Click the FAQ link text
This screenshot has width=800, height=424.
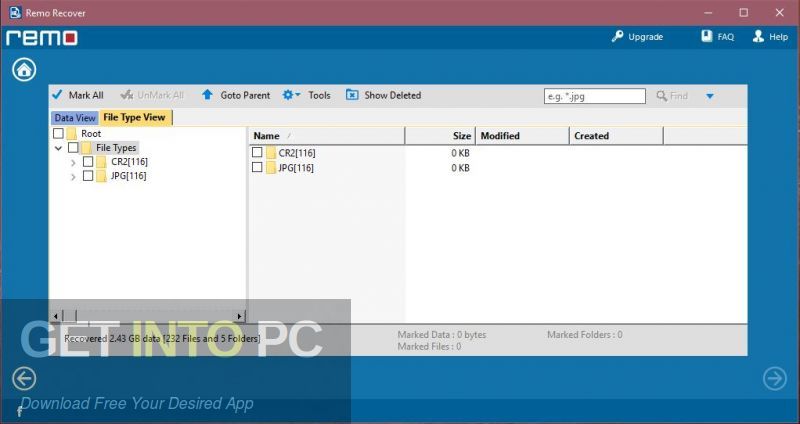click(726, 37)
